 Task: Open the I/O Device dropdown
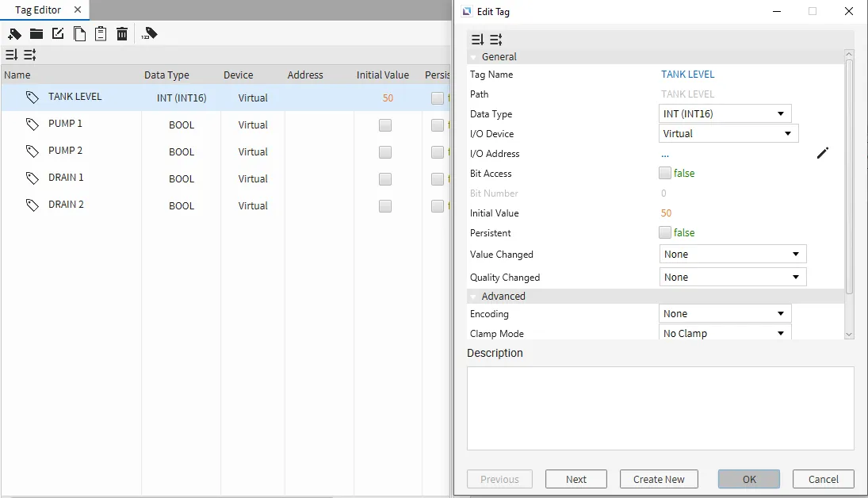(x=728, y=134)
